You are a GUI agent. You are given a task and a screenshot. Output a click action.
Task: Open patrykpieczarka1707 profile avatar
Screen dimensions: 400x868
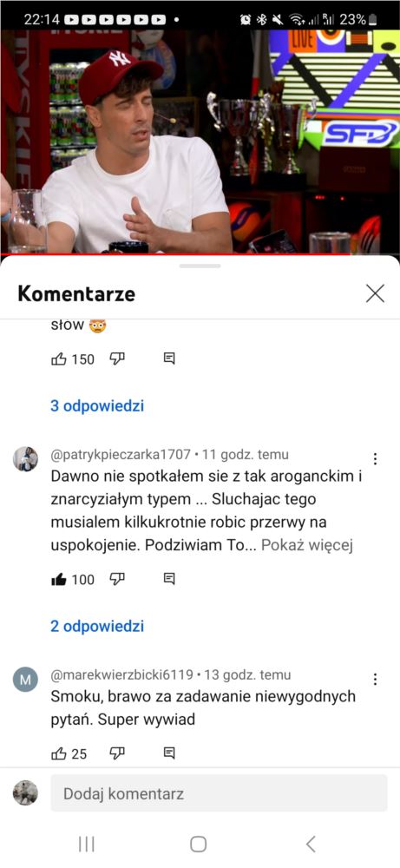coord(25,459)
